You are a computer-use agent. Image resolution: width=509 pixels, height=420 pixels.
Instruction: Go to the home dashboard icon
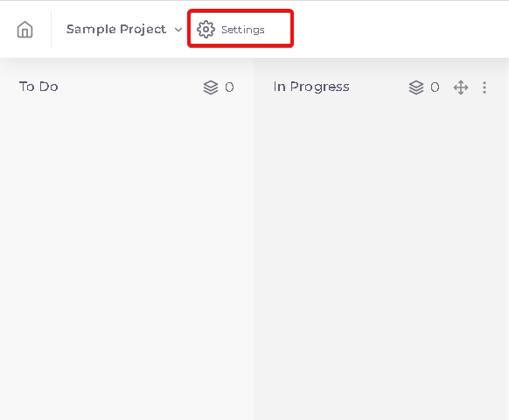click(25, 30)
